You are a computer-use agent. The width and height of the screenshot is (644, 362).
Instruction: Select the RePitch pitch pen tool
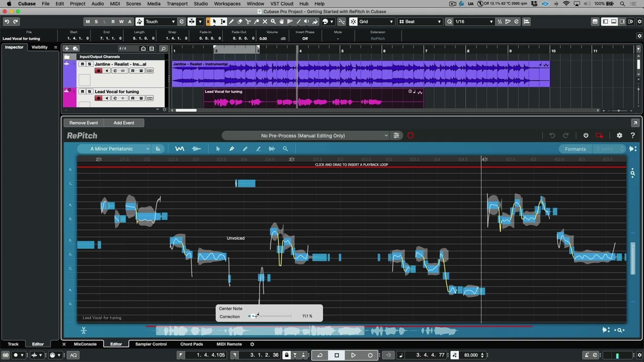[x=231, y=149]
